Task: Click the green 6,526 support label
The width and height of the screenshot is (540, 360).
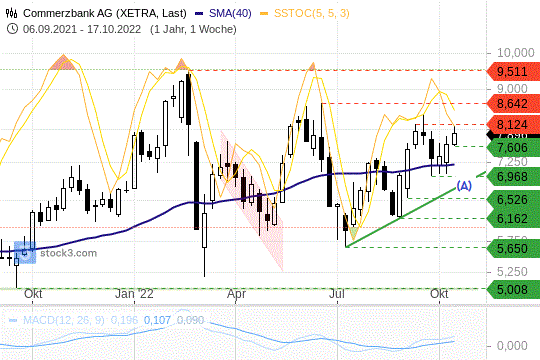Action: coord(513,199)
